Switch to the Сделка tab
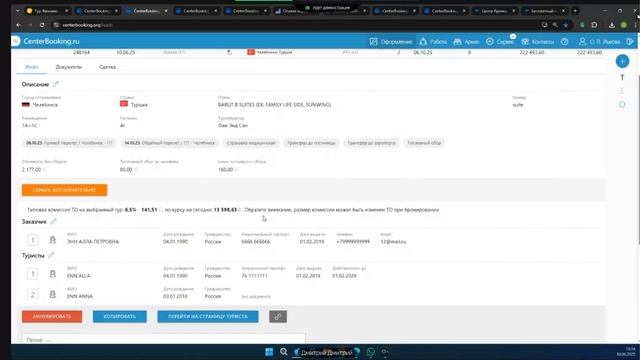This screenshot has height=360, width=640. 107,67
